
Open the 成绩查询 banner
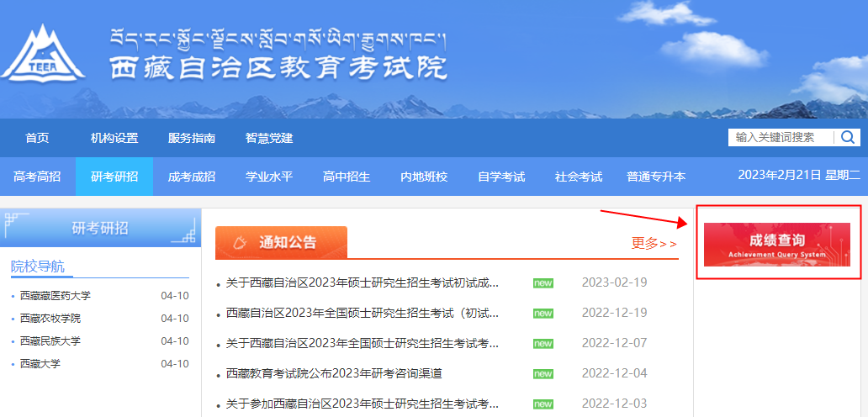tap(776, 245)
